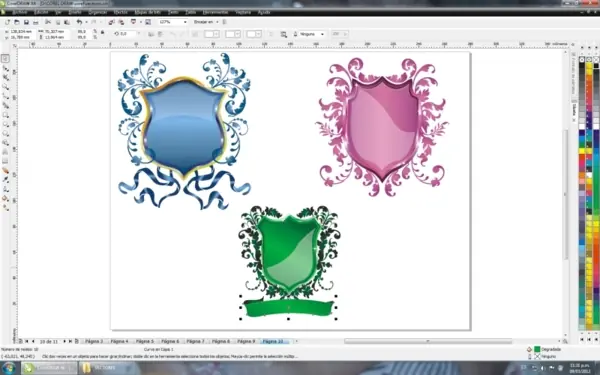The image size is (600, 375).
Task: Expand the application launcher dropdown arrow
Action: coord(140,22)
